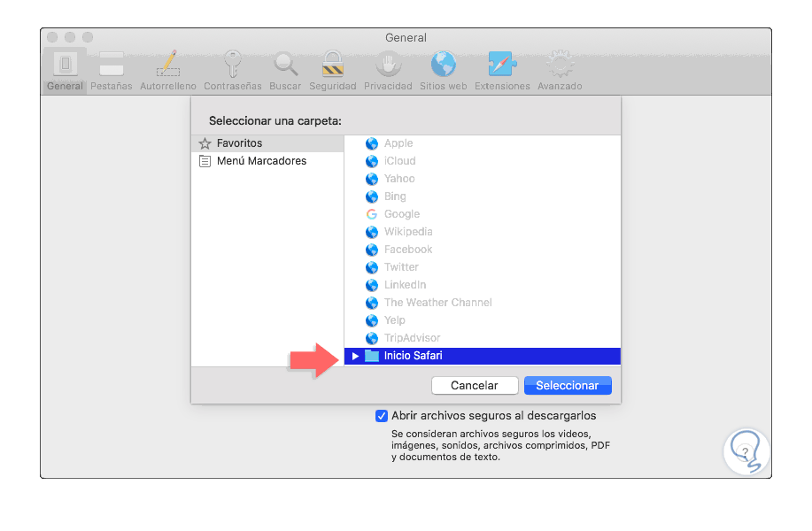Click the globe icon beside Bing
Screen dimensions: 812x531
point(372,196)
